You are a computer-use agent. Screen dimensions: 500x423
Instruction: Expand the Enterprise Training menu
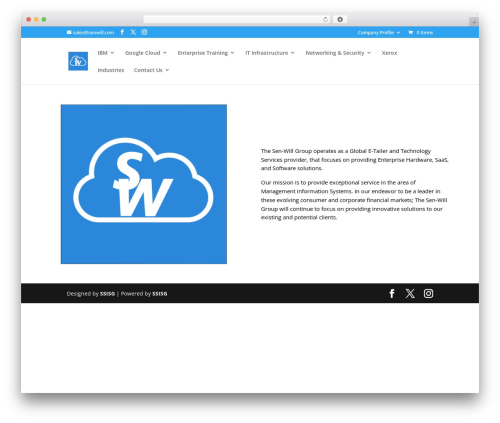tap(206, 53)
